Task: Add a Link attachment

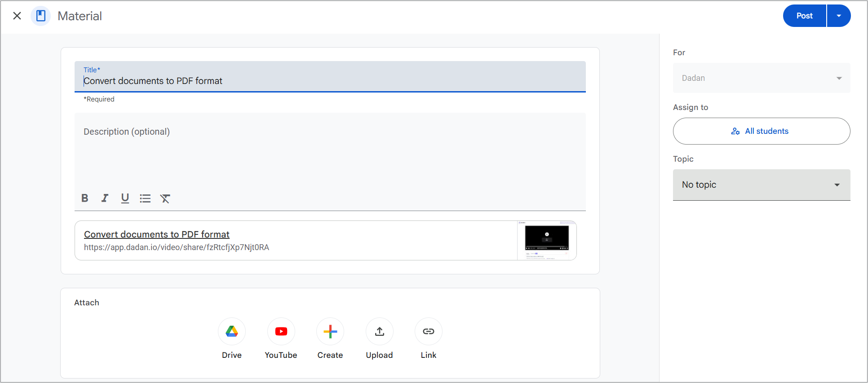Action: (x=429, y=331)
